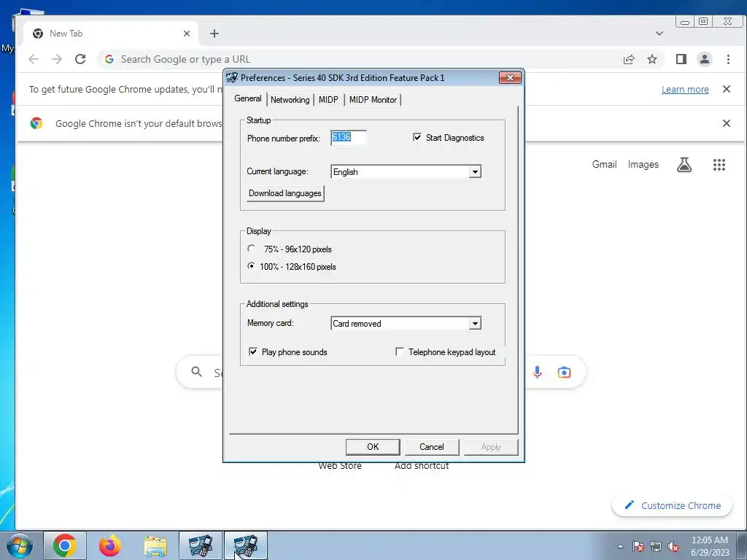The width and height of the screenshot is (747, 560).
Task: Select the MIDP Monitor tab
Action: [x=373, y=99]
